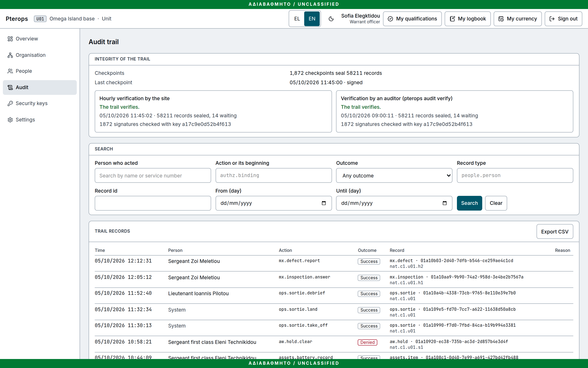
Task: Click timestamp 05/10/2026 11:32:34
Action: pos(123,310)
